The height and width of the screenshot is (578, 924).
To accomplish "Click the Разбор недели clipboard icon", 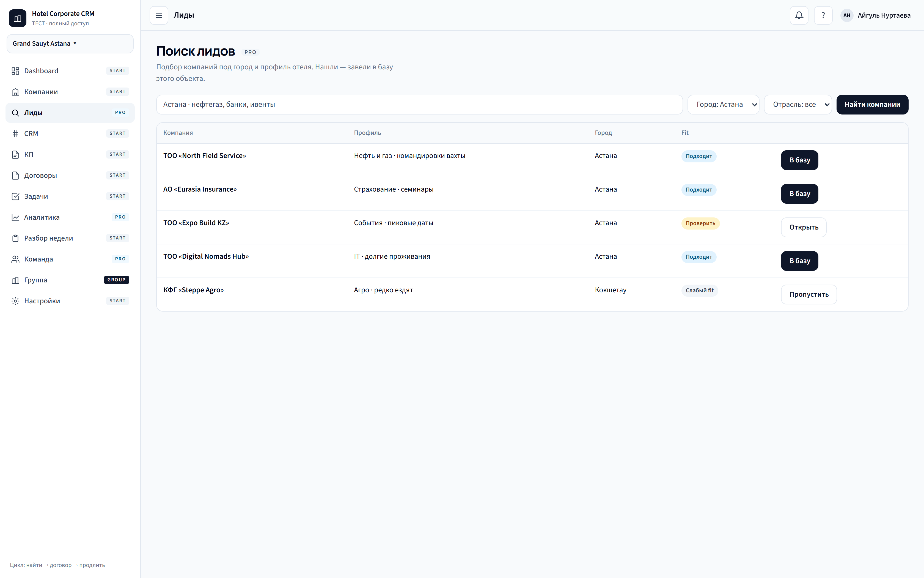I will pyautogui.click(x=15, y=238).
